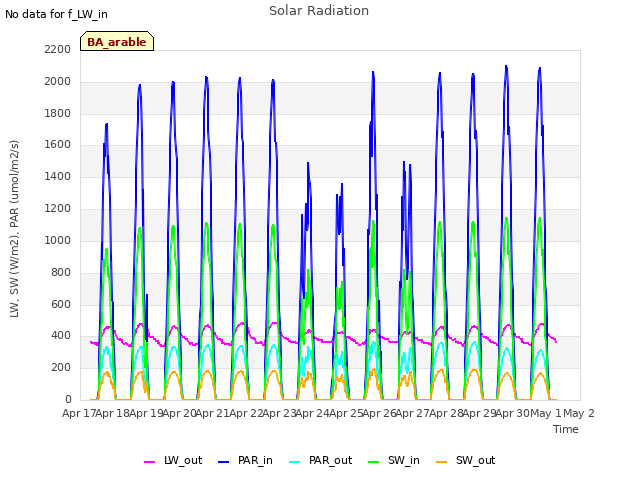
Task: Click the 2200 y-axis tick label
Action: (58, 49)
